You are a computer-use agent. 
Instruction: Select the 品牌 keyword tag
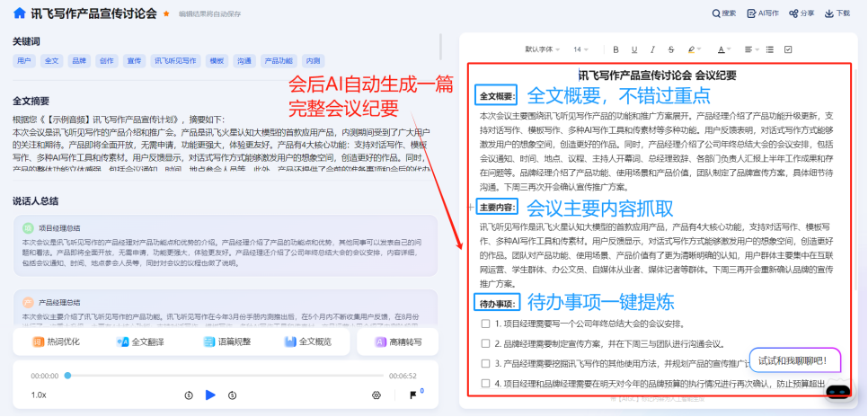(79, 61)
